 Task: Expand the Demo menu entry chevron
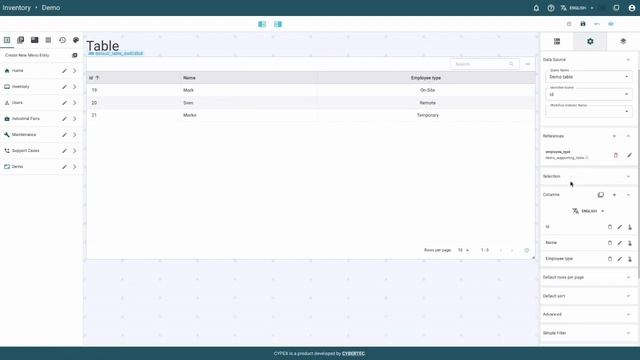pos(75,167)
